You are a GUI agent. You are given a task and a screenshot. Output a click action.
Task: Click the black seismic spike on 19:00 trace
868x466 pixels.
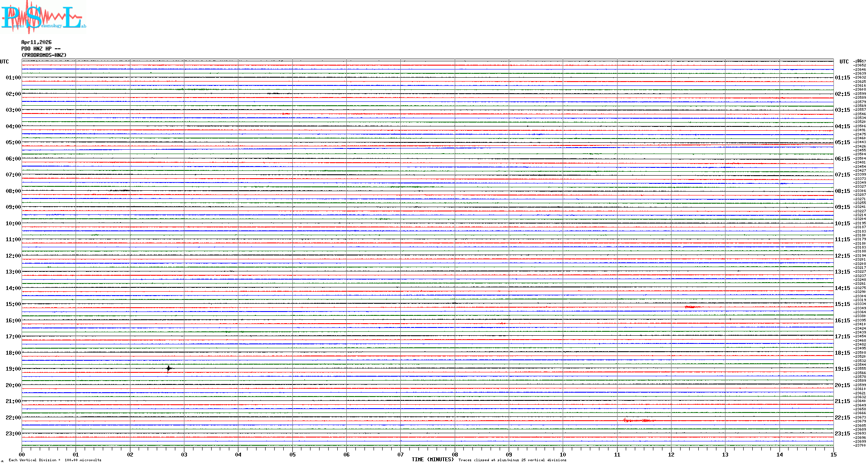coord(168,368)
